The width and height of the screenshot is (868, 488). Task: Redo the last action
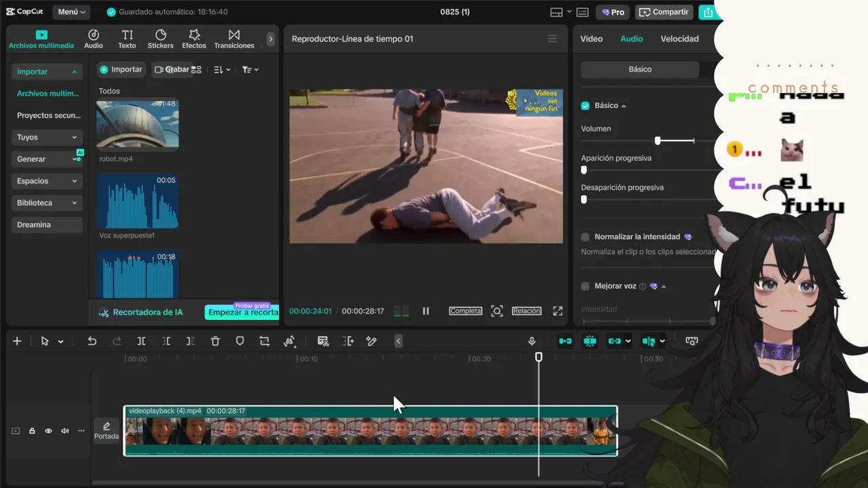click(117, 341)
